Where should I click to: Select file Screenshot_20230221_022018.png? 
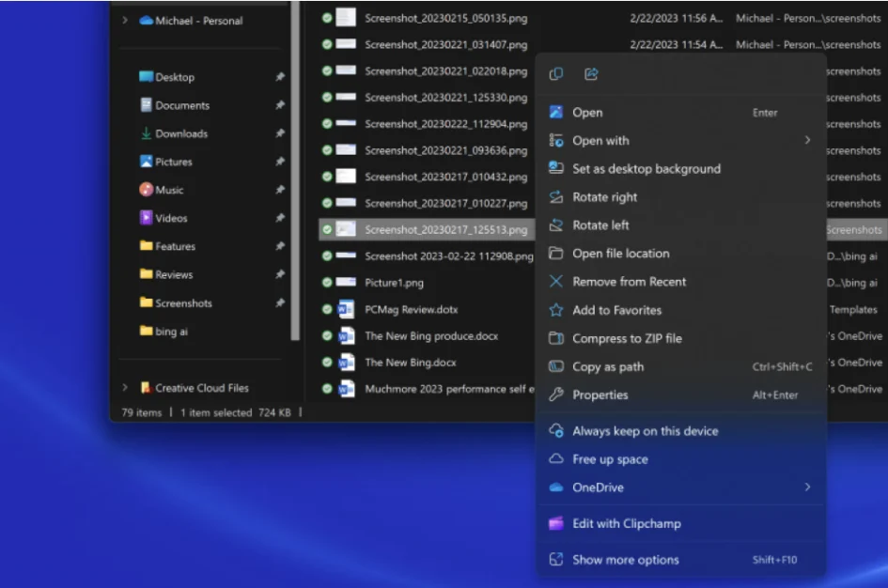click(445, 71)
